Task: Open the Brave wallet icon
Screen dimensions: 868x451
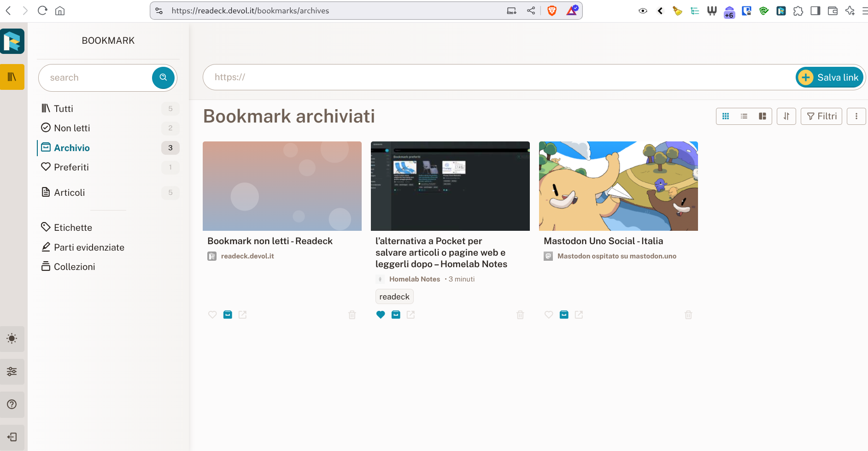Action: tap(833, 11)
